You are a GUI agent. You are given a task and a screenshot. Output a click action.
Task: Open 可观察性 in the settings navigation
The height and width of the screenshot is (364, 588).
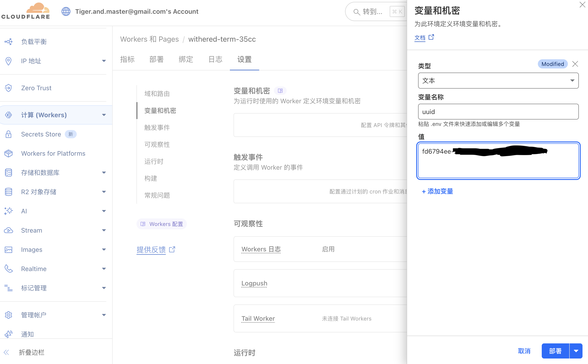157,144
